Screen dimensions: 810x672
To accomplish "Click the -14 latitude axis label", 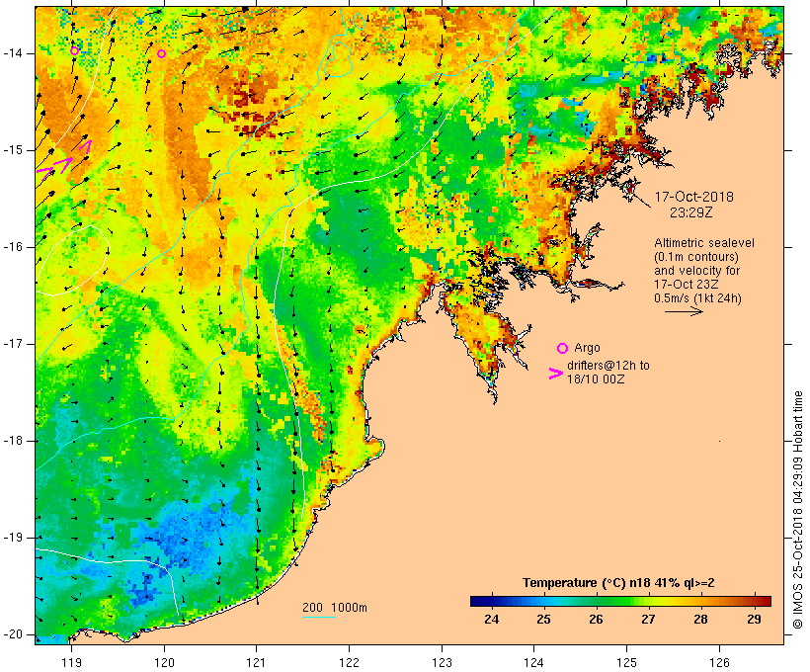I will coord(13,53).
